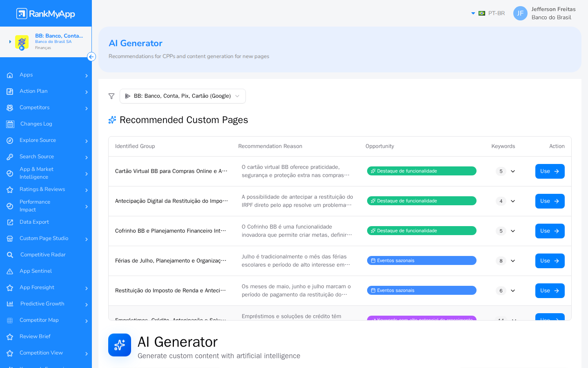Open the PT-BR language dropdown

[x=488, y=13]
